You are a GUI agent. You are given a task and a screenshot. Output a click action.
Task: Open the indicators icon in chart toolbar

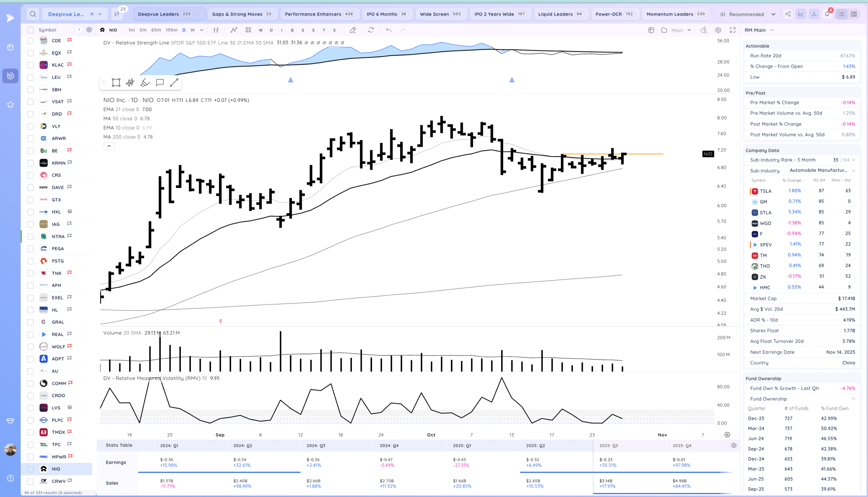tap(234, 30)
